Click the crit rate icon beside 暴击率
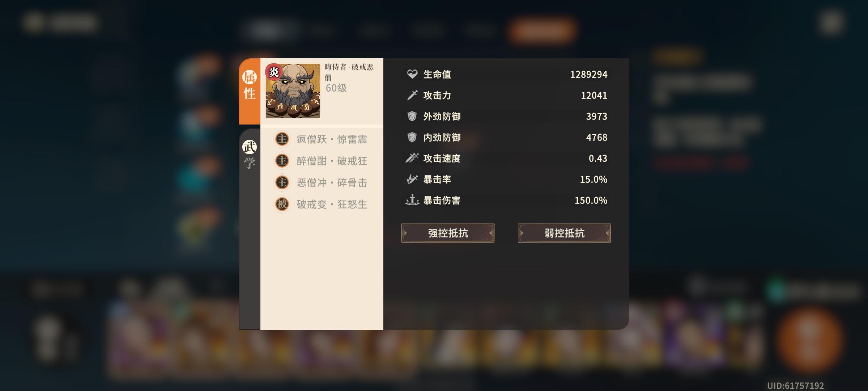 [412, 179]
